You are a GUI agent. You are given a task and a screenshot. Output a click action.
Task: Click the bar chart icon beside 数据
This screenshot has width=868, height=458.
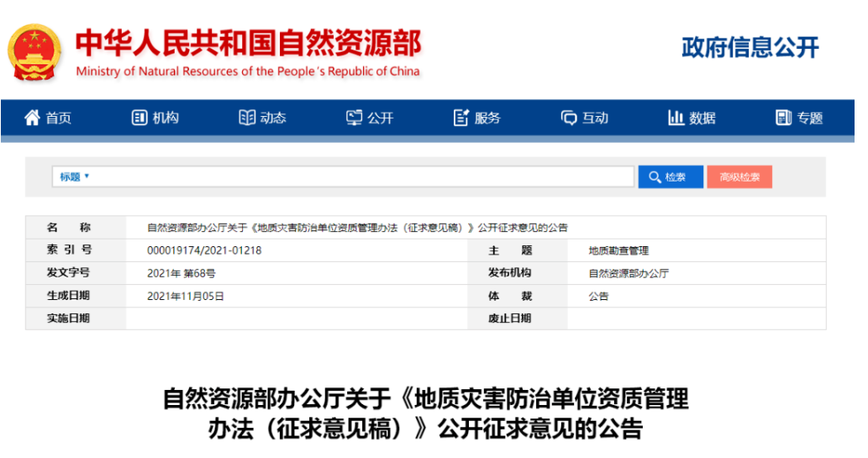[676, 118]
